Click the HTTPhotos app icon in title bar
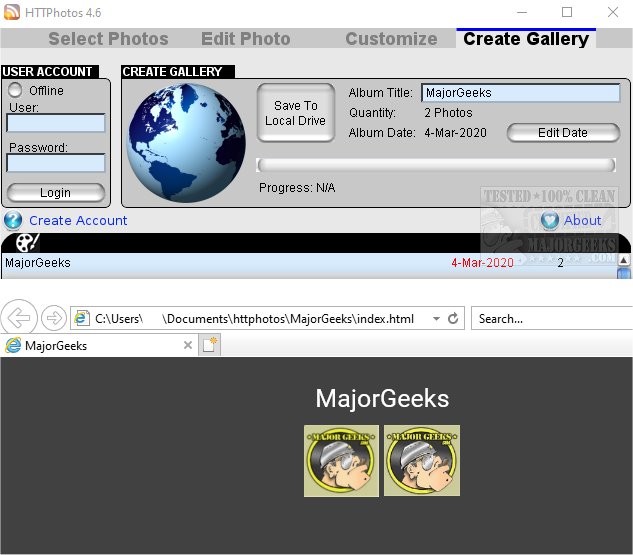 tap(11, 12)
